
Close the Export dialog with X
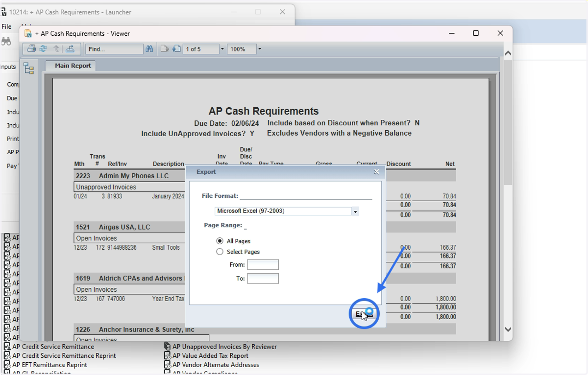pos(377,172)
